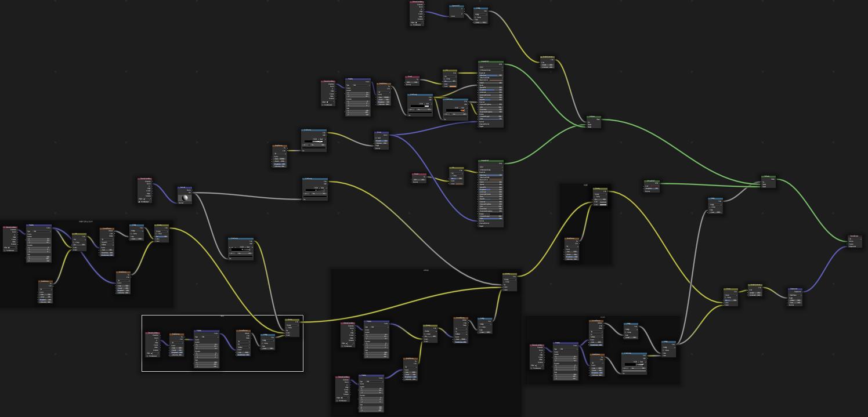Open the Displacement node space dropdown
Image resolution: width=868 pixels, height=417 pixels.
coord(795,294)
